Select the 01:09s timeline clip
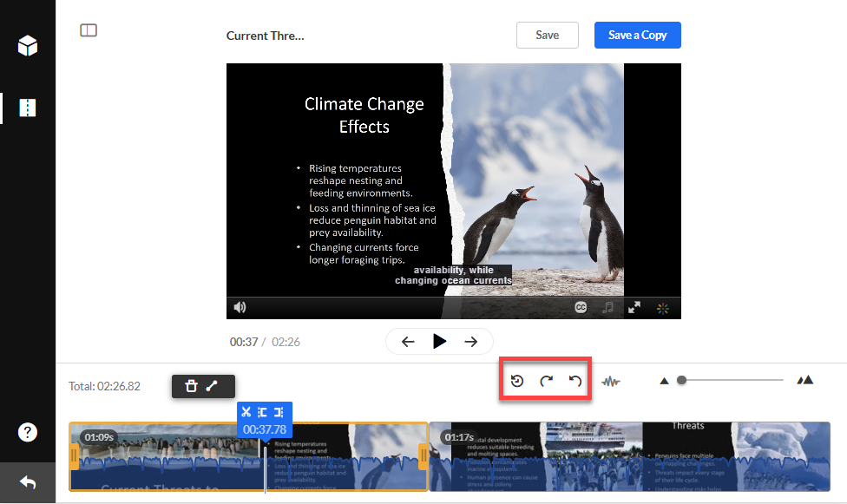 [x=248, y=456]
